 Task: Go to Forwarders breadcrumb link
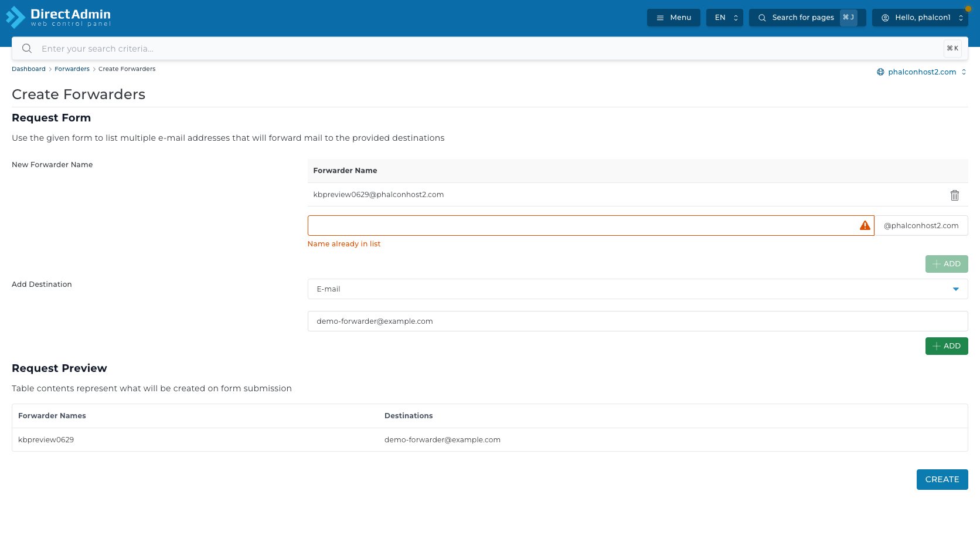coord(72,69)
